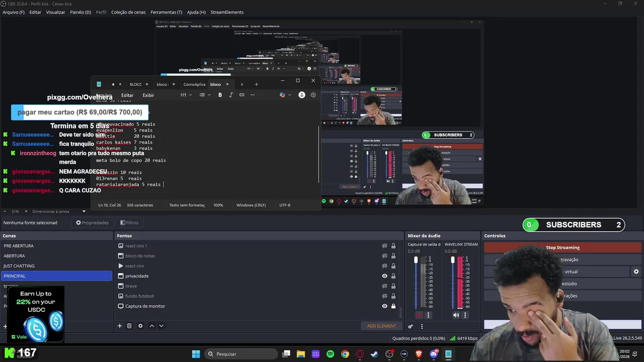Show the react ciro source
The height and width of the screenshot is (362, 644).
[384, 266]
